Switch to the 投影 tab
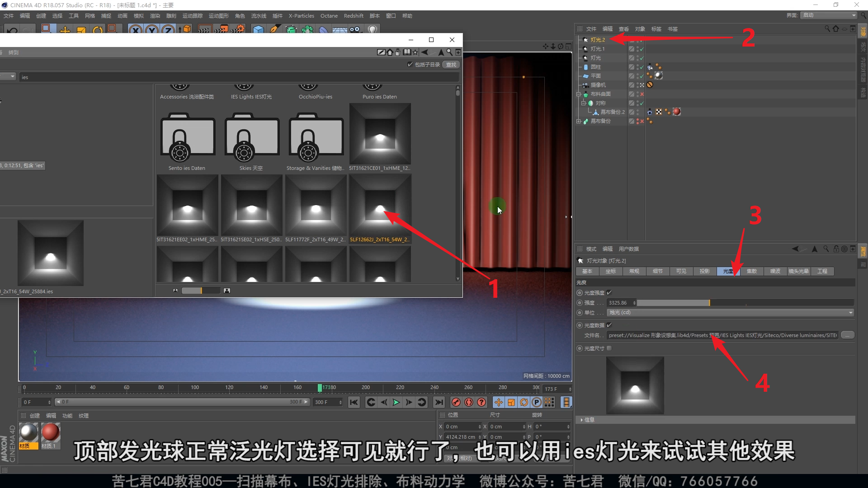 [704, 271]
